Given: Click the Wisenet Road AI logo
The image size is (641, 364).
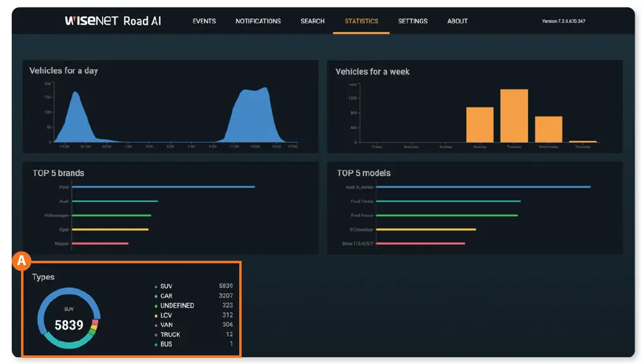Looking at the screenshot, I should coord(113,21).
